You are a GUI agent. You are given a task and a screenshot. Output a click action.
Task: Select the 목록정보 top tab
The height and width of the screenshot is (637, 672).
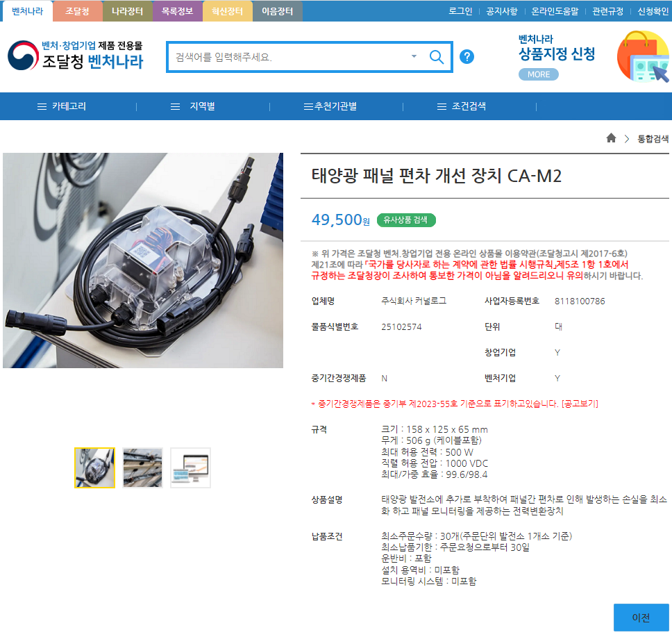pyautogui.click(x=177, y=11)
